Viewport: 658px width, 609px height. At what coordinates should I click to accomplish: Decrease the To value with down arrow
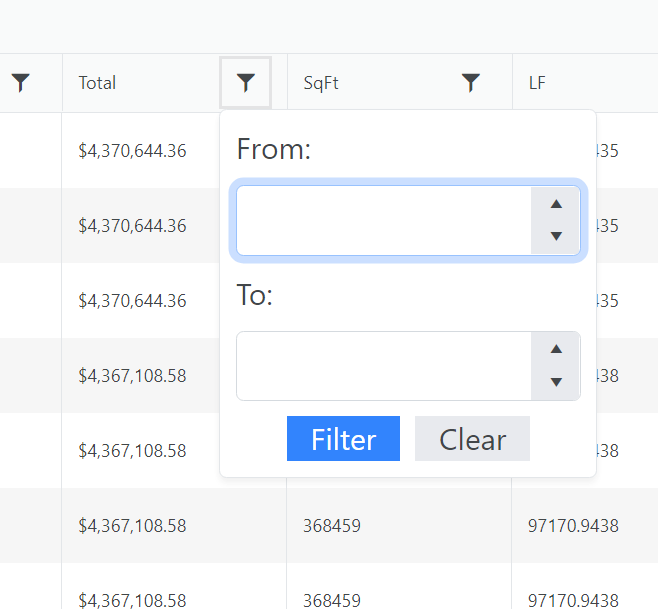[x=556, y=382]
